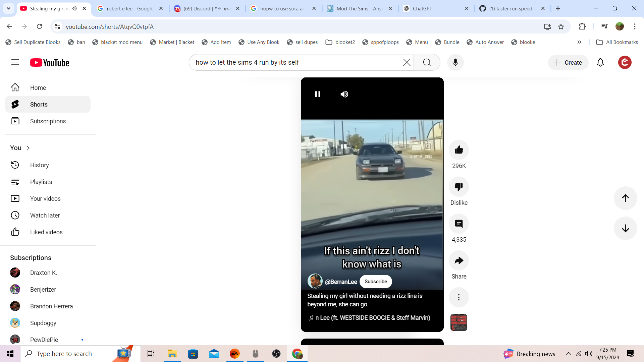The width and height of the screenshot is (644, 362).
Task: Click the Create button
Action: (568, 62)
